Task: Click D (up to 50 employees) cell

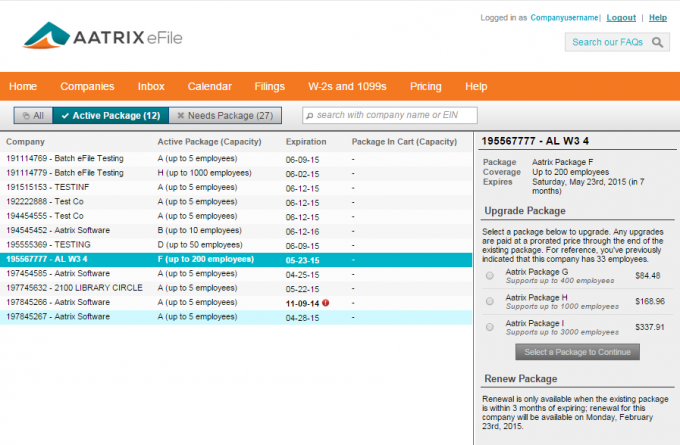Action: coord(200,245)
